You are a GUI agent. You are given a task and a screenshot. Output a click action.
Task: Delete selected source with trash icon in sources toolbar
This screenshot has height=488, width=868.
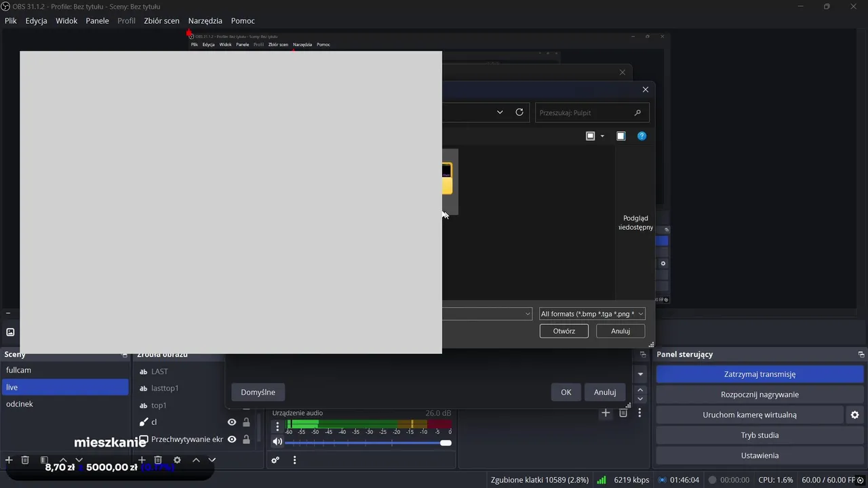[x=158, y=460]
